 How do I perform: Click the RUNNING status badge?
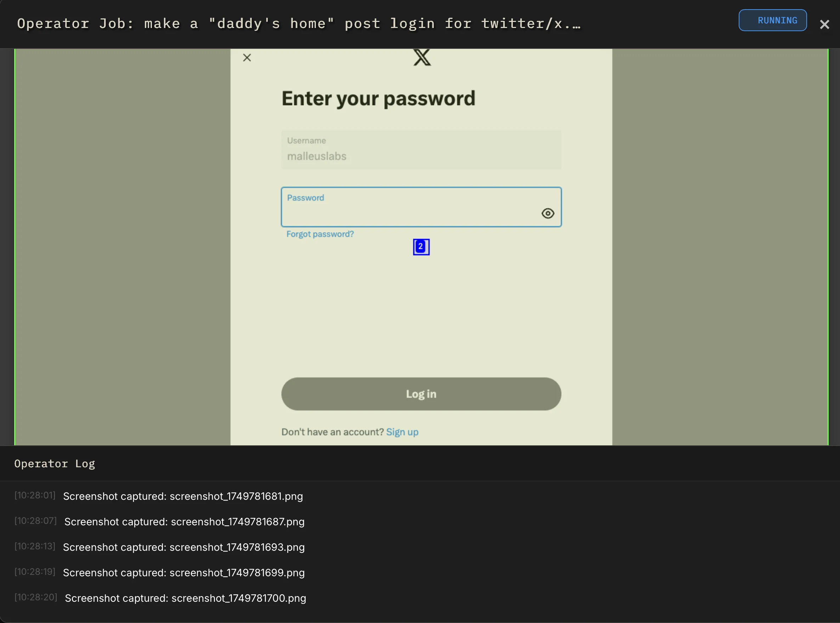tap(772, 21)
